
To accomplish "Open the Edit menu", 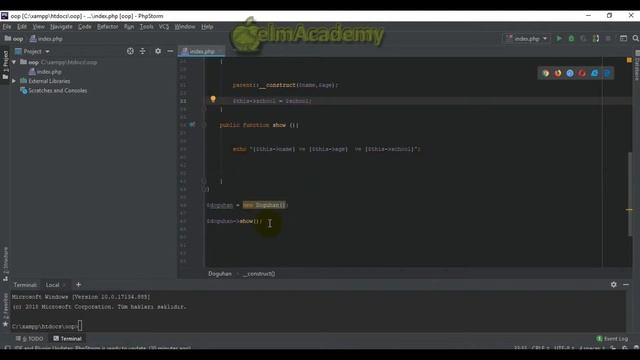I will (x=22, y=27).
